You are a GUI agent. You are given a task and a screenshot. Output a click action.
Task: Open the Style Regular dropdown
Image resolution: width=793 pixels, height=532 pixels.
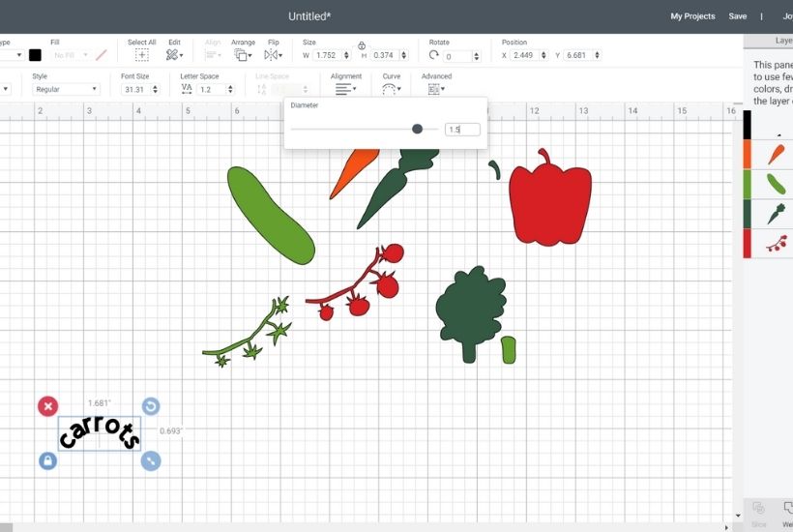[66, 90]
